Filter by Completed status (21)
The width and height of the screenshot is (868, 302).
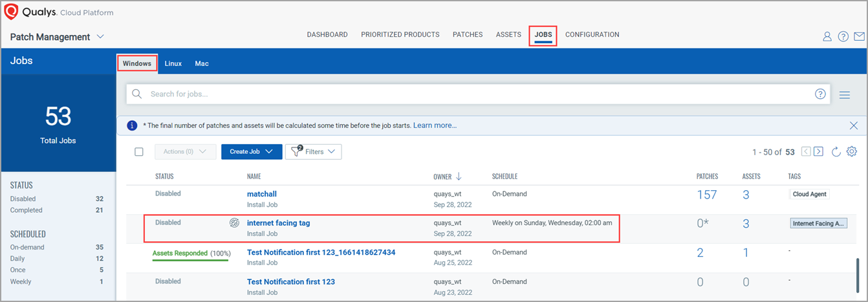click(57, 210)
